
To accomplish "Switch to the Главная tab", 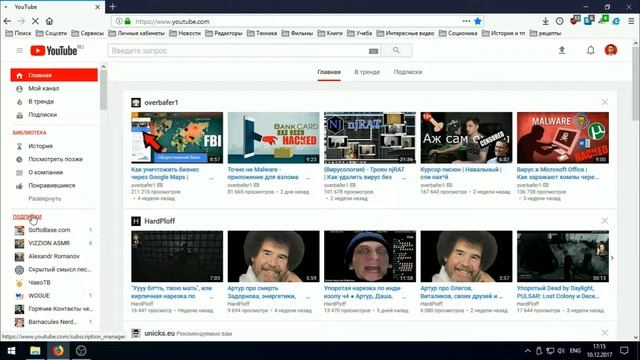I will point(329,72).
